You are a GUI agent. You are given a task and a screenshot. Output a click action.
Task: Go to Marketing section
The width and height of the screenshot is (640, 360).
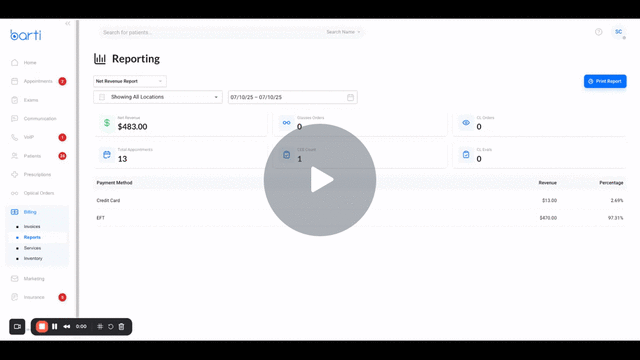[34, 279]
